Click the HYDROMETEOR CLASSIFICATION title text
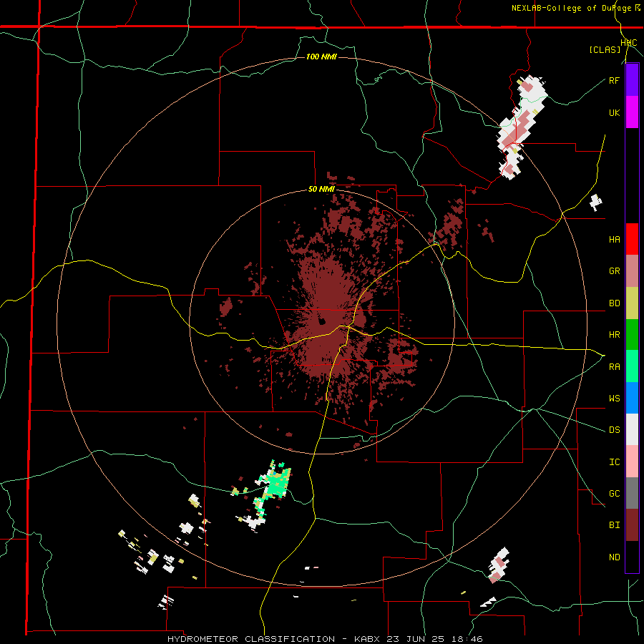This screenshot has height=644, width=644. [251, 639]
